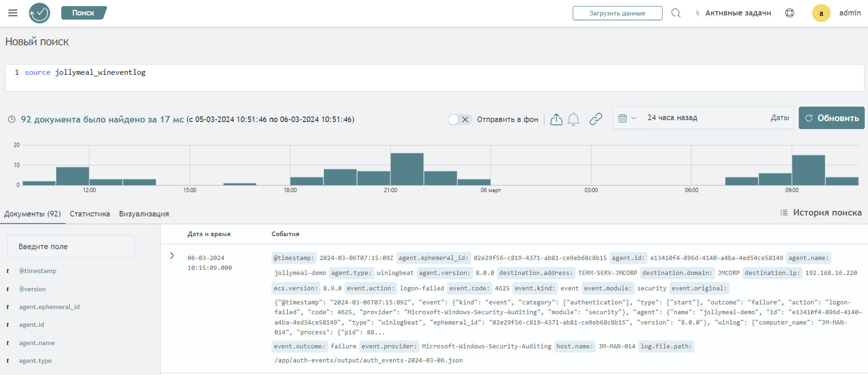Click the export share icon

click(556, 120)
